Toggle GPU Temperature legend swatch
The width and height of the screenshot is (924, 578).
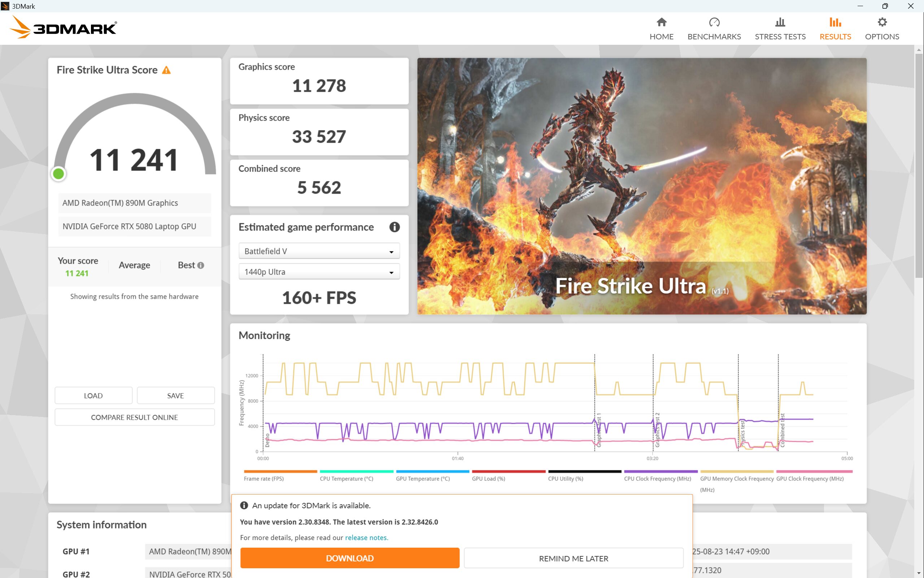coord(432,471)
